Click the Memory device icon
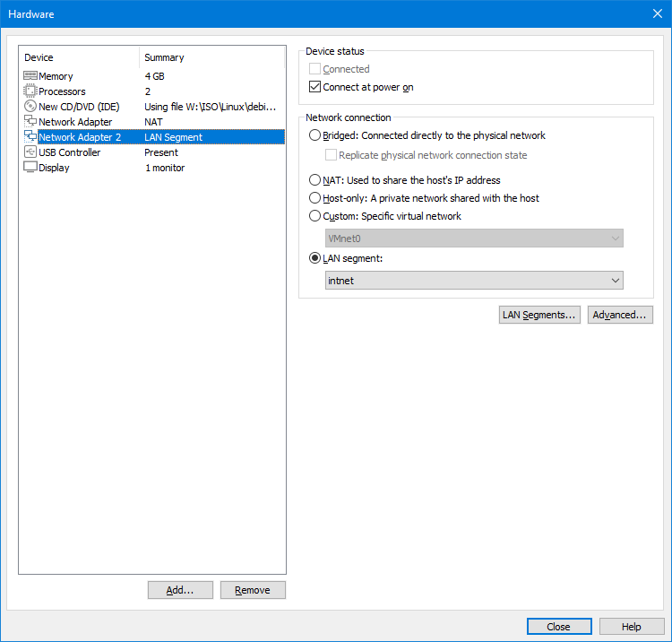The width and height of the screenshot is (672, 642). click(x=30, y=76)
